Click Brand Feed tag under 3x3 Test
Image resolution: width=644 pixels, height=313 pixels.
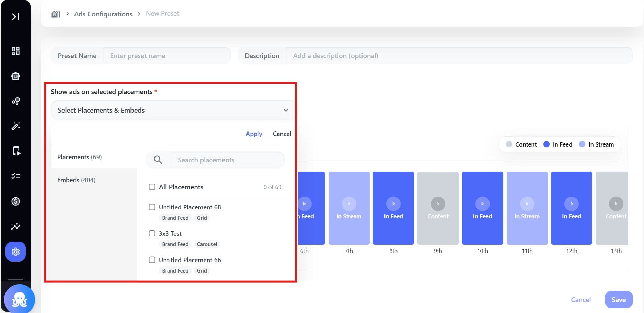pyautogui.click(x=175, y=244)
